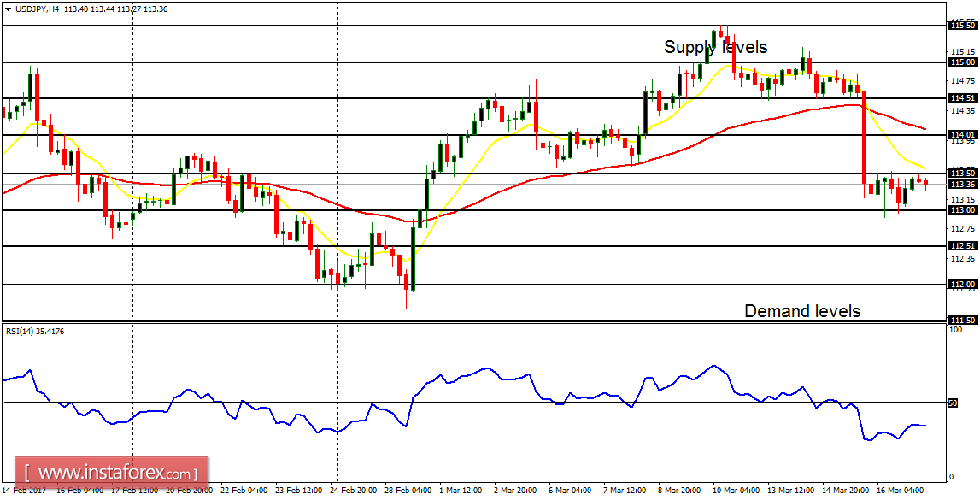Click the 112.00 price level label

(x=963, y=284)
